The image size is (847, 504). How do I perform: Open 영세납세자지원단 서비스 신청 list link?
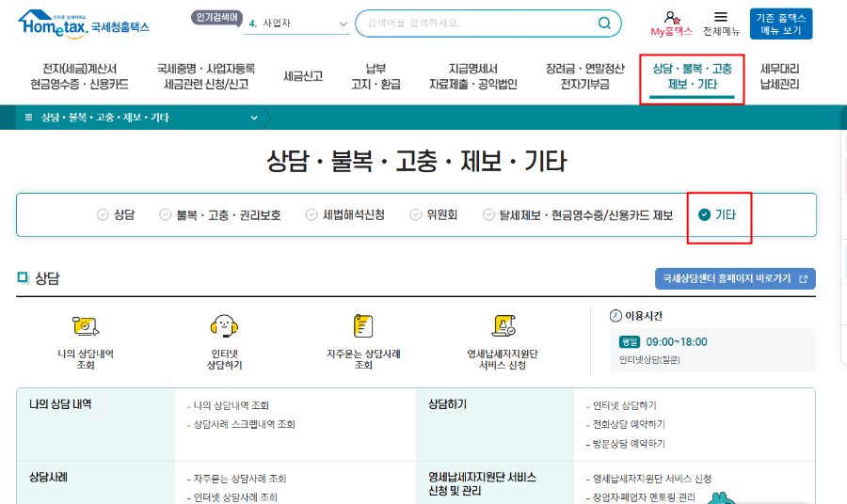(652, 479)
